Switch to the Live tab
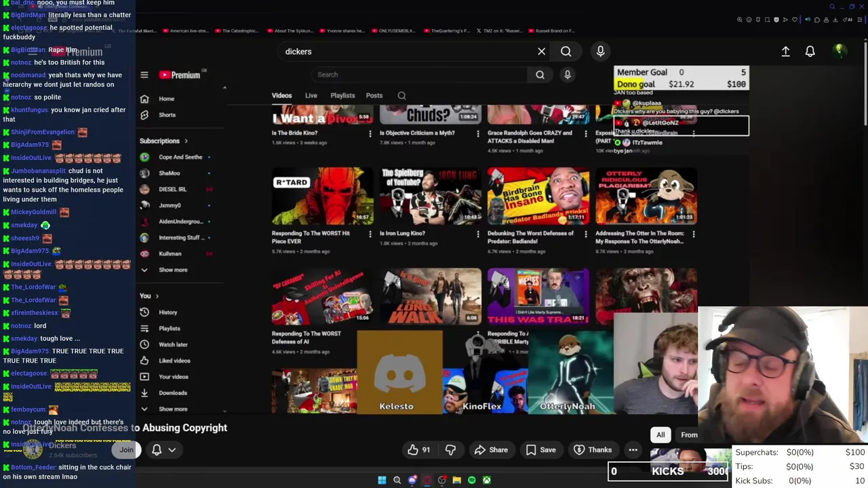This screenshot has width=868, height=488. coord(311,96)
